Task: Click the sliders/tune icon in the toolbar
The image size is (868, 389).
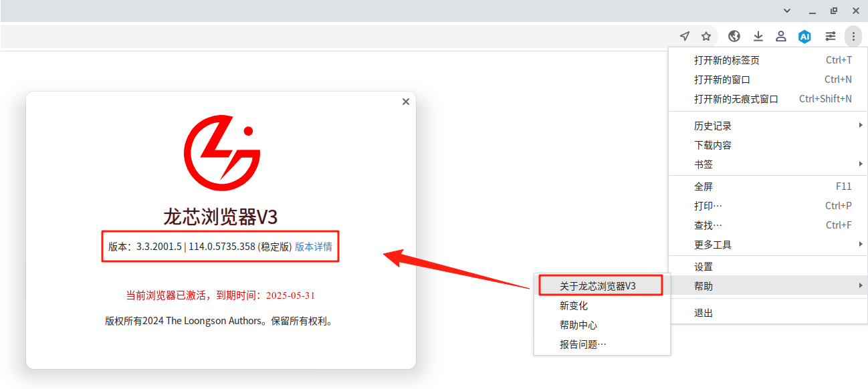Action: (x=830, y=36)
